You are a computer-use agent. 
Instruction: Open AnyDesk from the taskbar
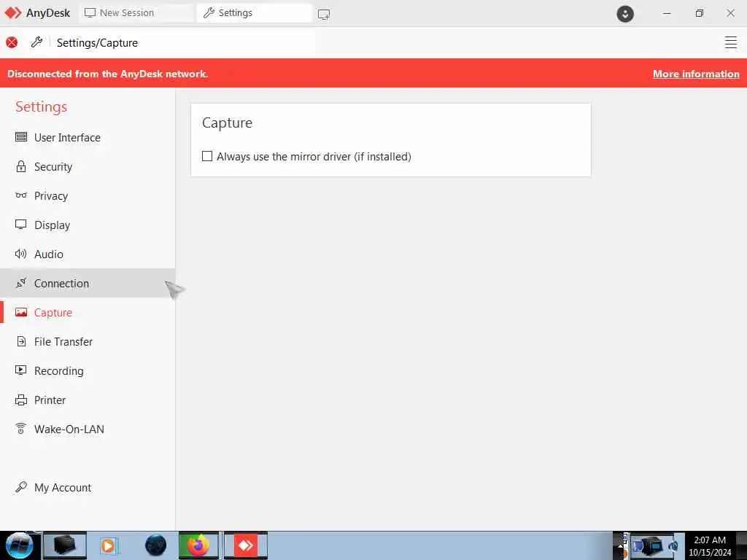click(x=246, y=545)
